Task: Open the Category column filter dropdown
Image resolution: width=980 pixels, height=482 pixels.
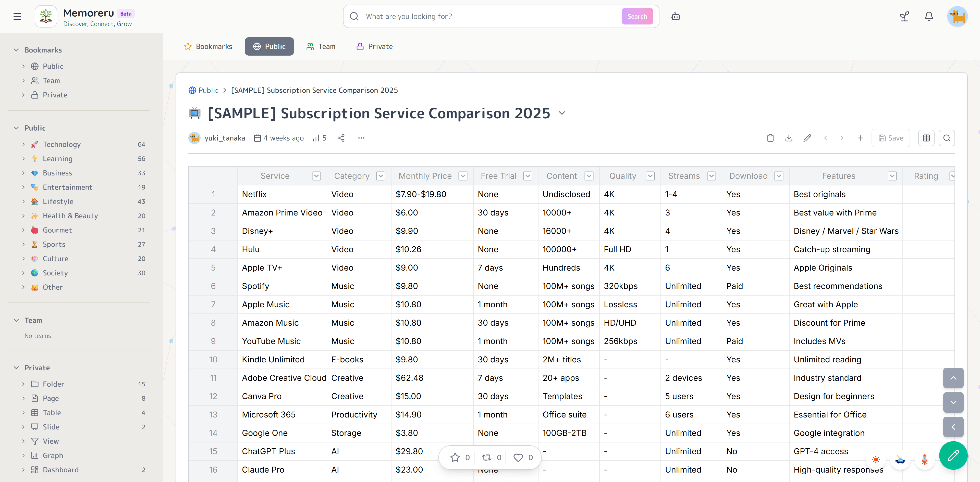Action: [381, 176]
